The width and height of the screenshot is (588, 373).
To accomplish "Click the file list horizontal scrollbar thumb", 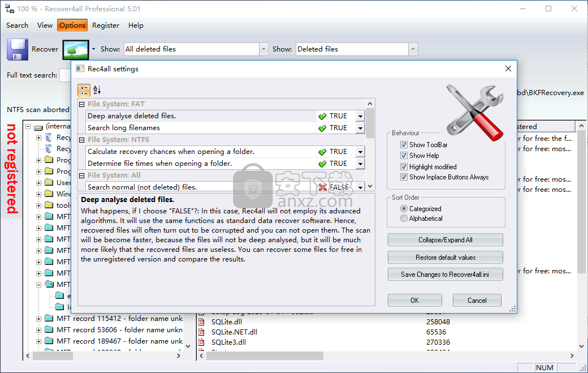I will 265,356.
